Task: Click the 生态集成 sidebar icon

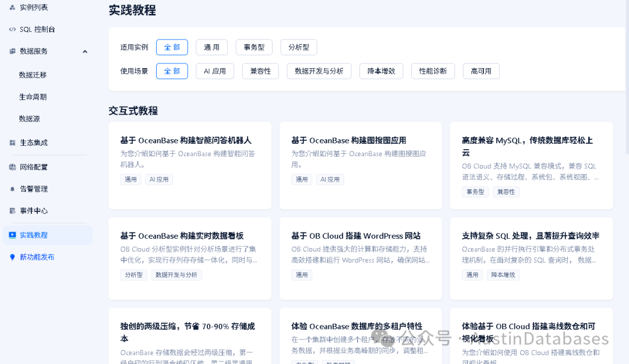Action: (12, 143)
